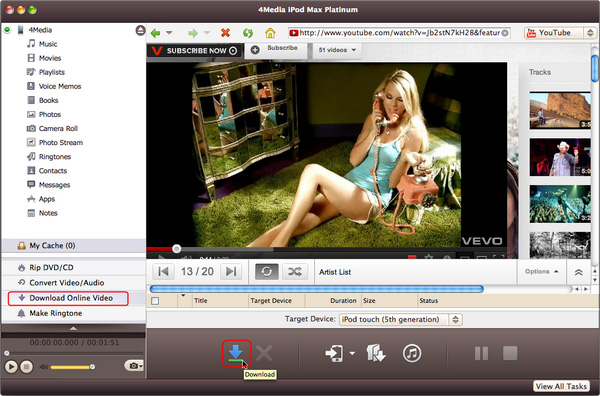Viewport: 600px width, 396px height.
Task: Take a snapshot with camera button
Action: click(x=134, y=366)
